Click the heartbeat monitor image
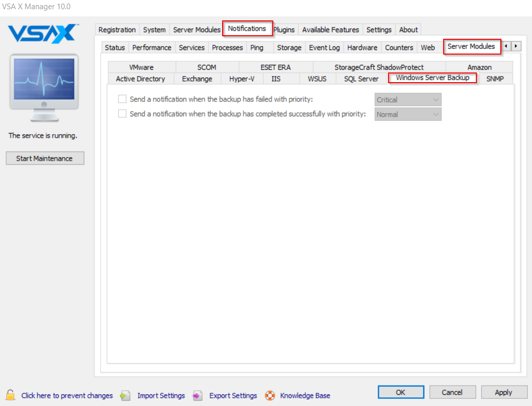This screenshot has width=532, height=406. click(x=44, y=87)
